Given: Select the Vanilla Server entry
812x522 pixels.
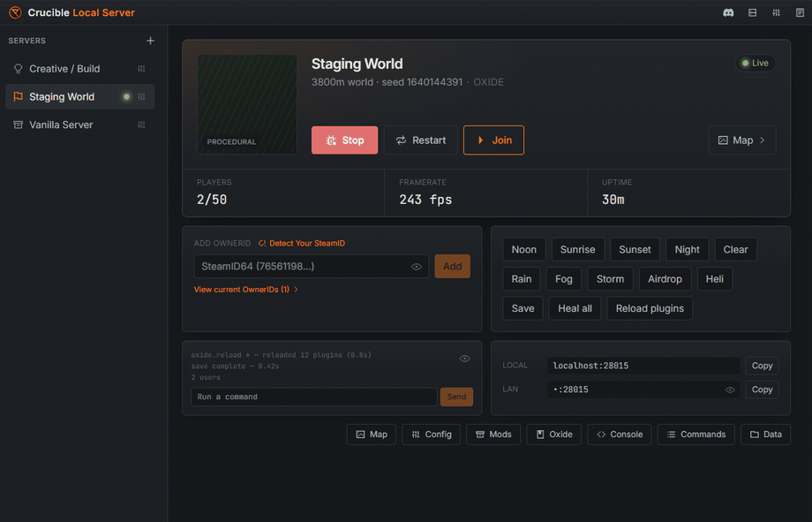Looking at the screenshot, I should pyautogui.click(x=79, y=125).
